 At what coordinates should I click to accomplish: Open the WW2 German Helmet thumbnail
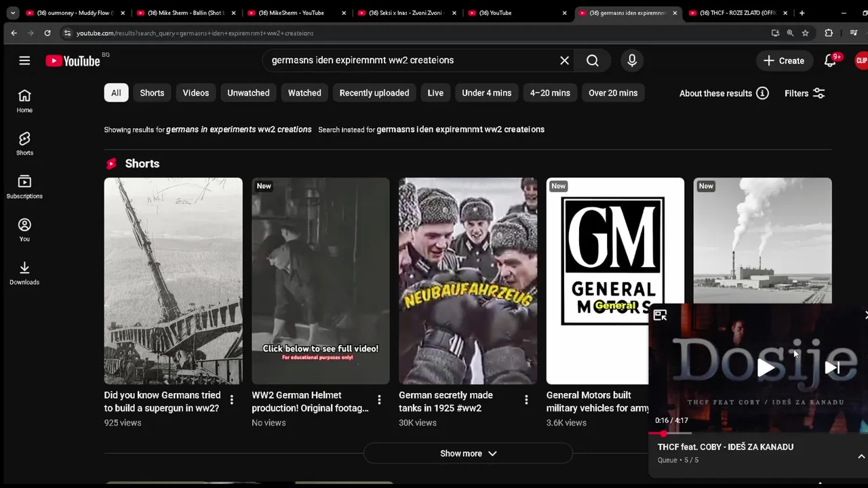coord(321,281)
